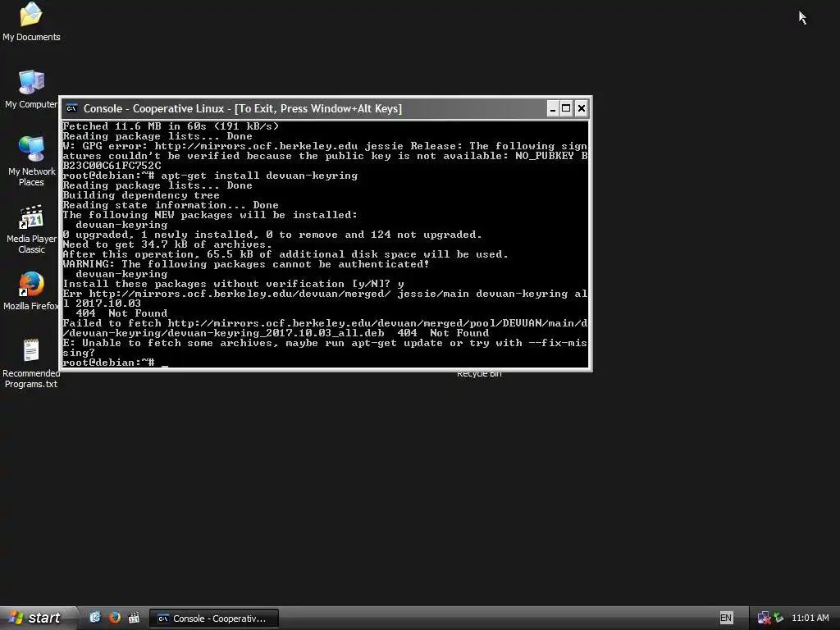Open the My Documents desktop icon
Screen dimensions: 840x630
point(31,21)
